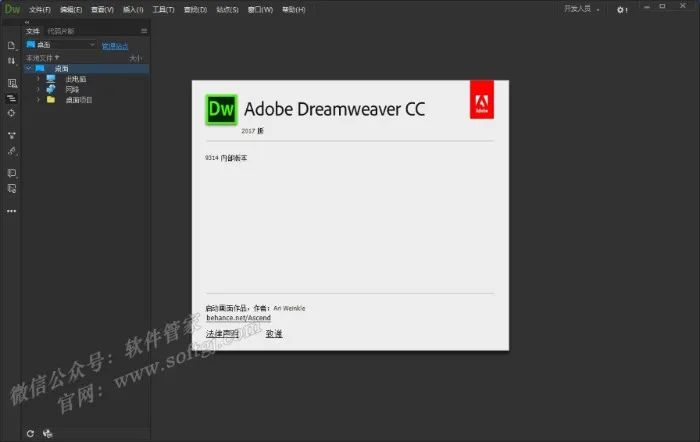Viewport: 700px width, 442px height.
Task: Click the Live View Options toolbar icon
Action: pos(12,83)
